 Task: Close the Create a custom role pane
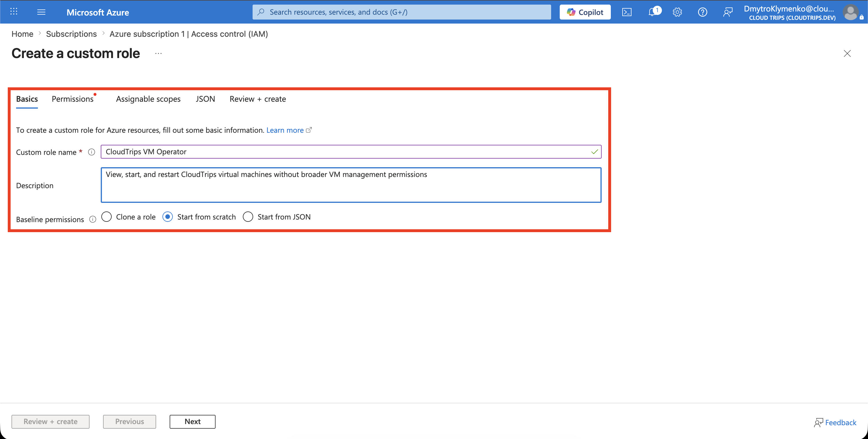[847, 53]
